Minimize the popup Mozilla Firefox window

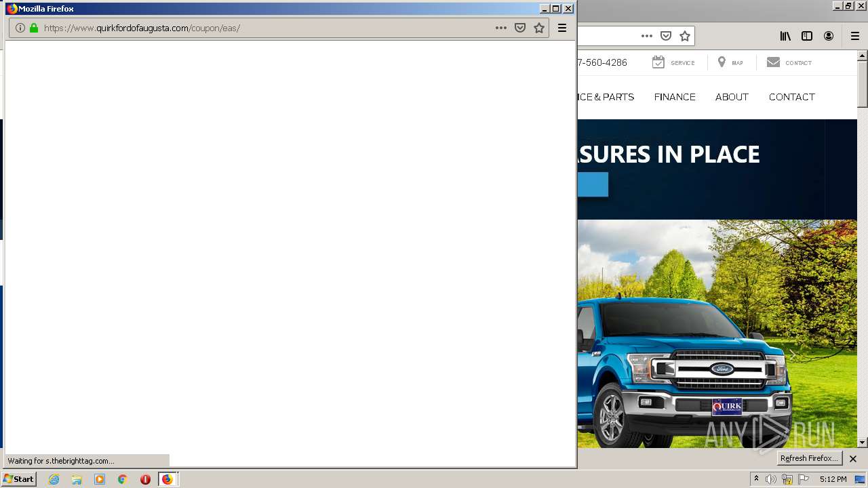coord(544,9)
